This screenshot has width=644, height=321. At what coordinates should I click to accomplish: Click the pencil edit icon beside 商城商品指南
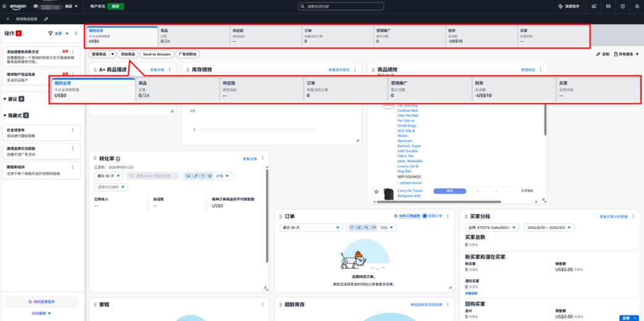pyautogui.click(x=46, y=19)
